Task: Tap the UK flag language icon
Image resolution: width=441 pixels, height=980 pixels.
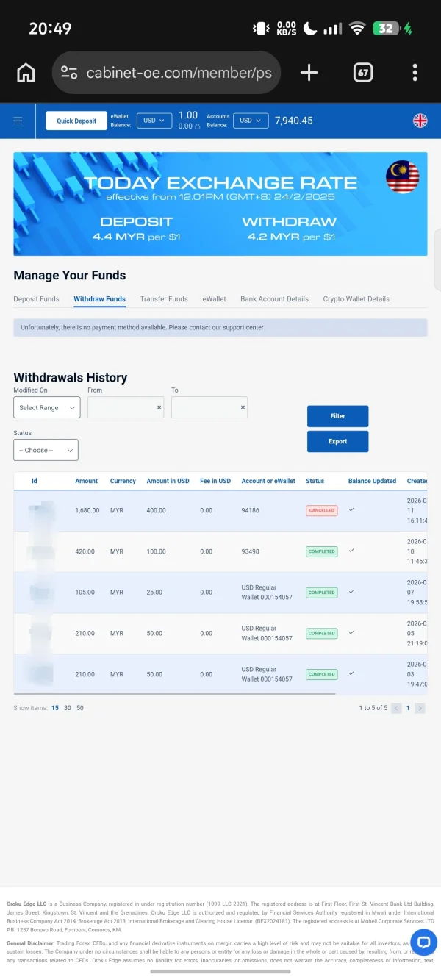Action: coord(420,121)
